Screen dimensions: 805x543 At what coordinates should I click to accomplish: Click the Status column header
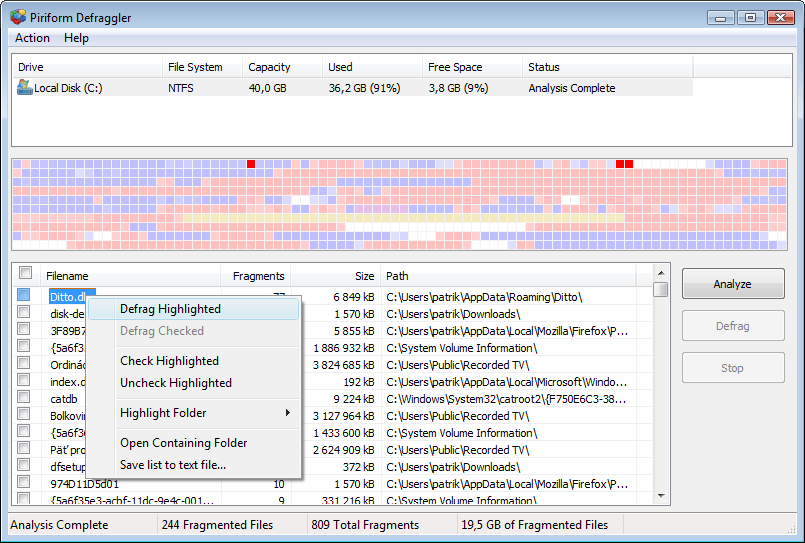pyautogui.click(x=608, y=67)
